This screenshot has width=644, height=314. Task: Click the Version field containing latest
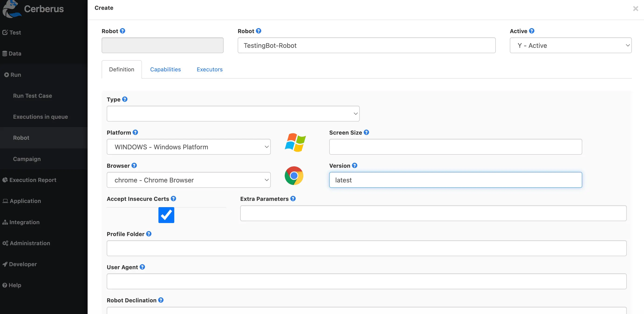click(x=456, y=180)
